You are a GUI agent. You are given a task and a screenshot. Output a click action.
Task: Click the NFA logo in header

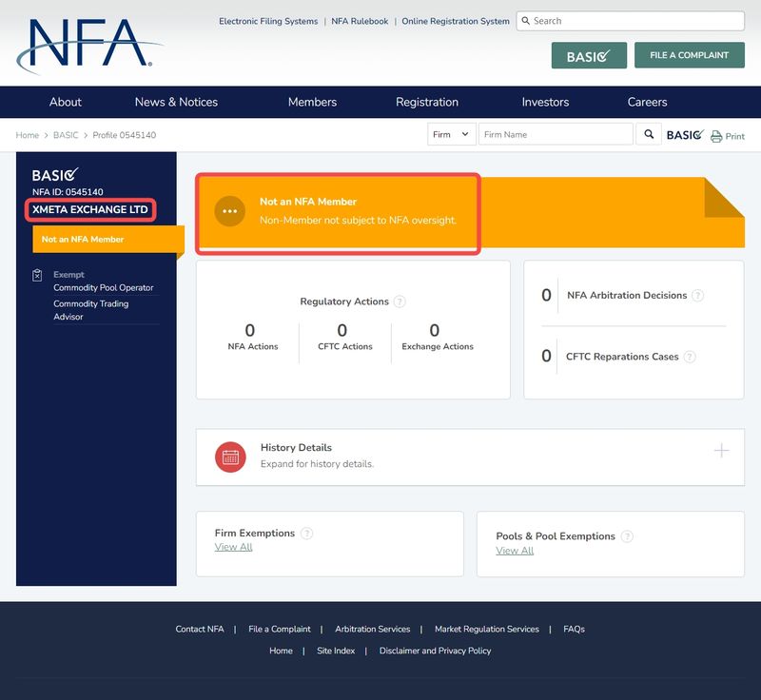click(89, 45)
